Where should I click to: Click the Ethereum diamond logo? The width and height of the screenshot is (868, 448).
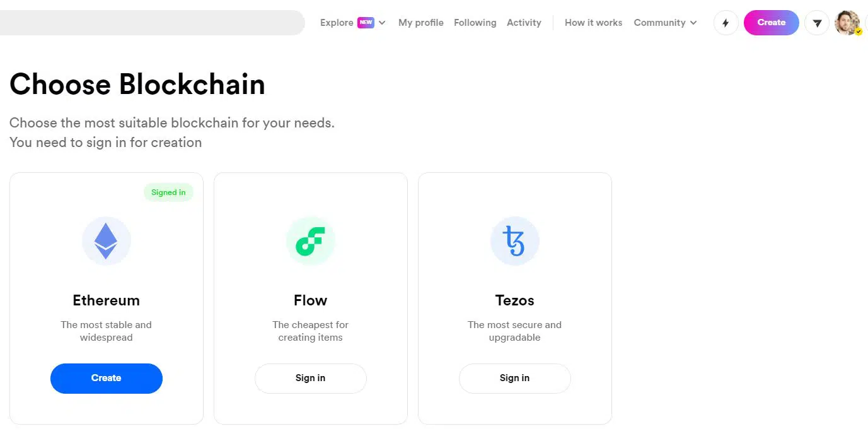click(x=106, y=241)
